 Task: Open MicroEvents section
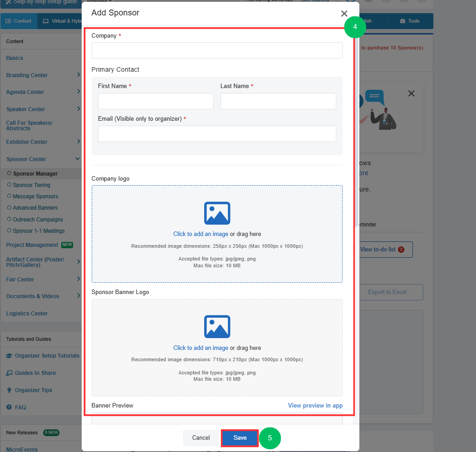click(x=22, y=449)
